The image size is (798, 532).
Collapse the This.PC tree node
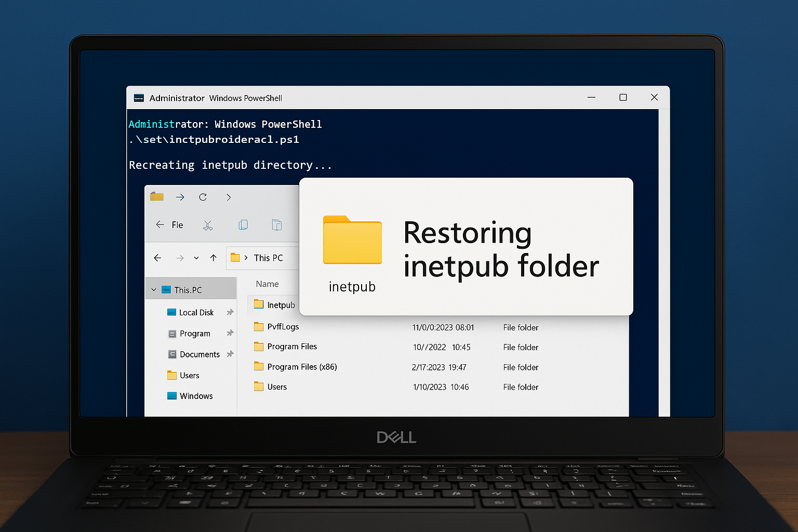click(154, 289)
